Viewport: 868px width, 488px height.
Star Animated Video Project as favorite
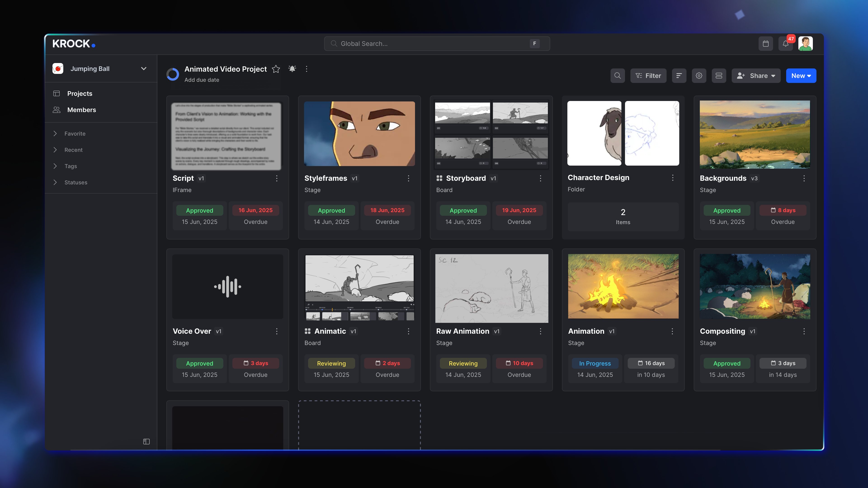coord(276,69)
